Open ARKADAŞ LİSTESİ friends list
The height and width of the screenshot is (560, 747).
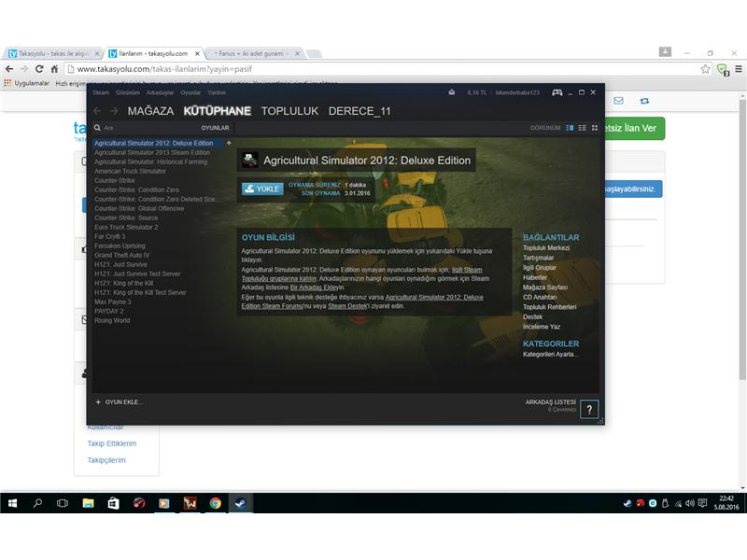(x=550, y=402)
